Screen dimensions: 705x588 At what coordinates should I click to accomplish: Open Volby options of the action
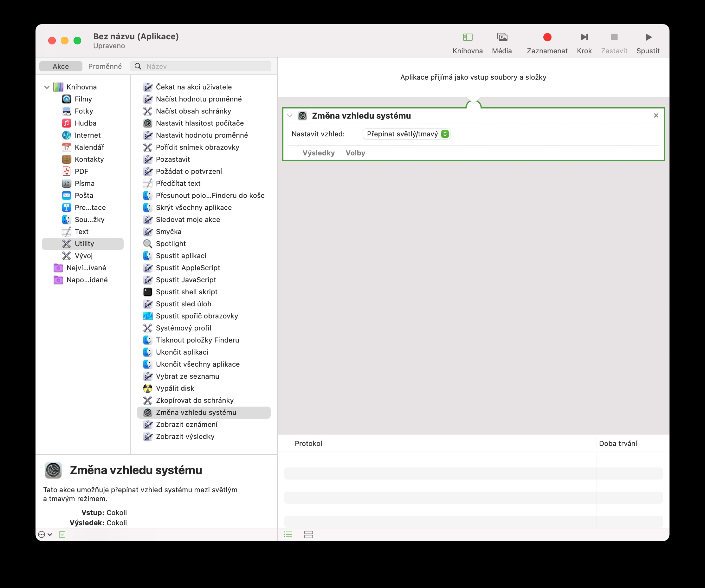click(355, 153)
